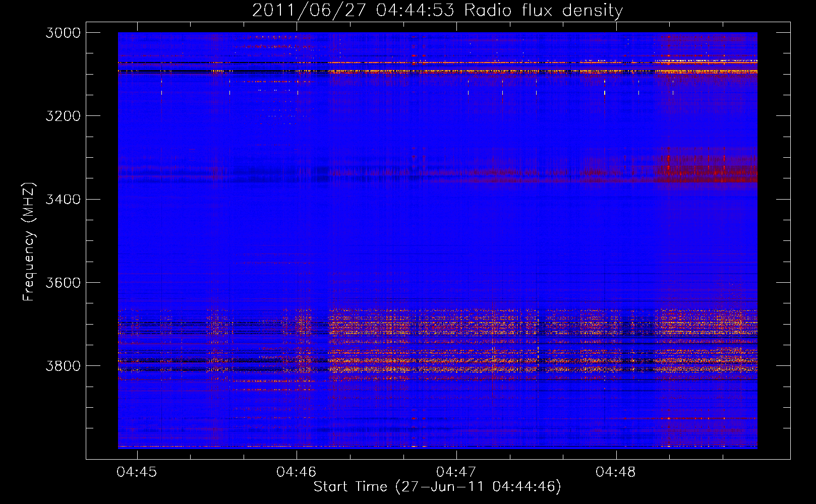Screen dimensions: 816x504
Task: Click the 04:46 time tick label
Action: (297, 472)
